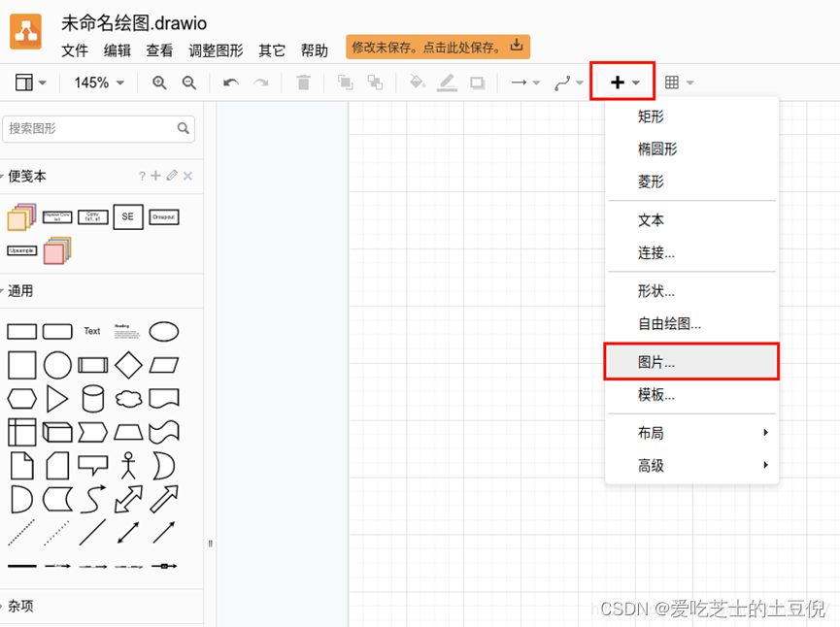This screenshot has height=627, width=840.
Task: Select the cloud shape in 通用 palette
Action: [128, 399]
